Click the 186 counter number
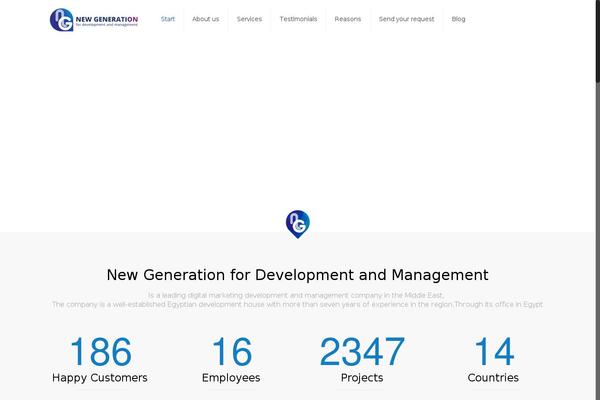Image resolution: width=600 pixels, height=400 pixels. pyautogui.click(x=101, y=351)
